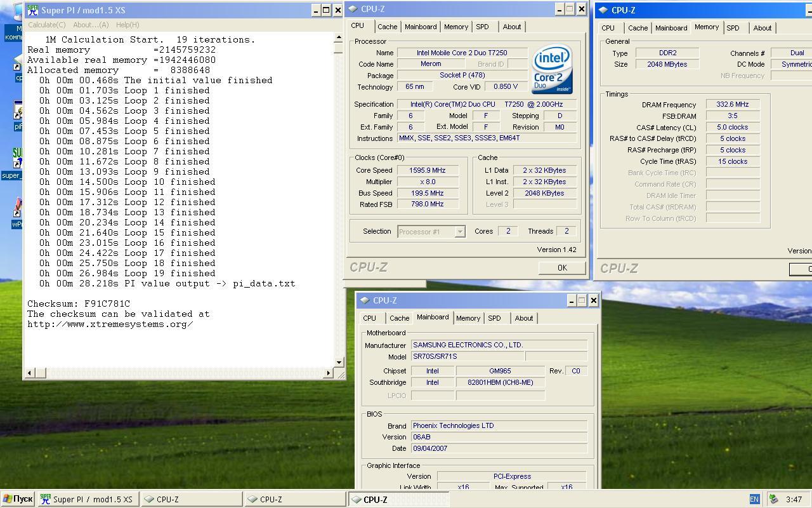The width and height of the screenshot is (812, 508).
Task: Click scroll right arrow in Super PI output
Action: point(329,373)
